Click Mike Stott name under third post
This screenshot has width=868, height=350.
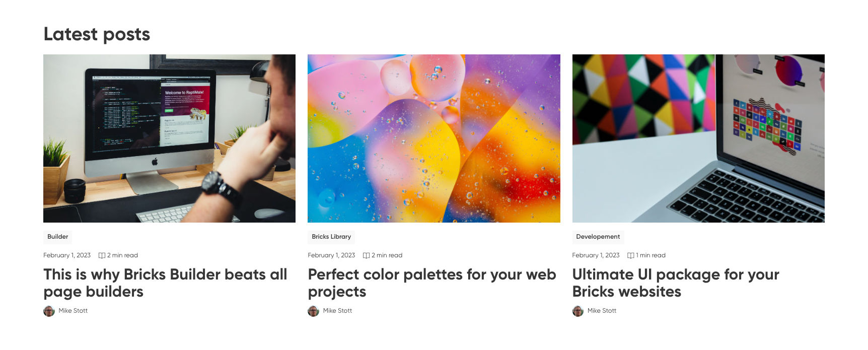click(x=602, y=311)
